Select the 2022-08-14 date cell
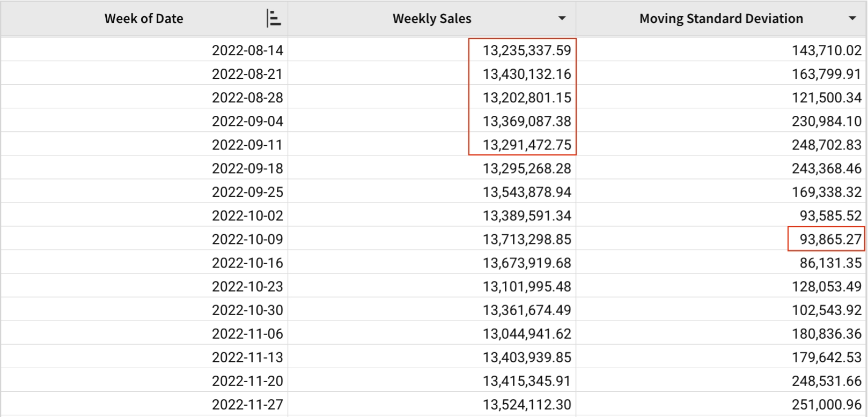The image size is (868, 417). [x=247, y=50]
